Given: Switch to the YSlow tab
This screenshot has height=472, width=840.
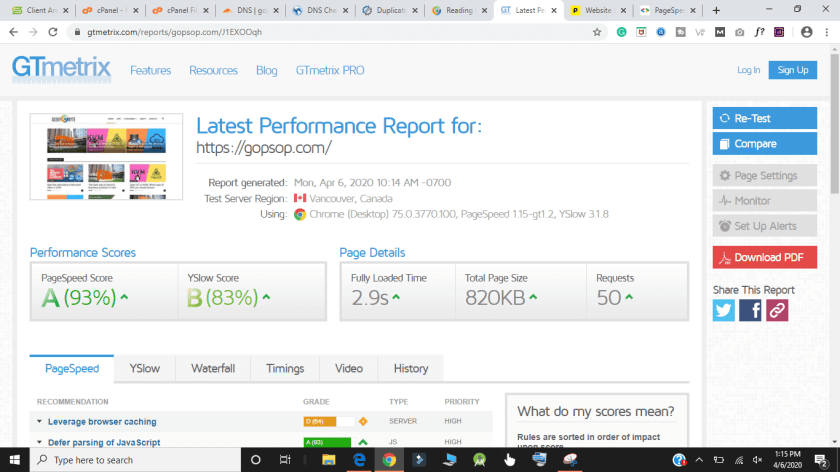Looking at the screenshot, I should (145, 369).
